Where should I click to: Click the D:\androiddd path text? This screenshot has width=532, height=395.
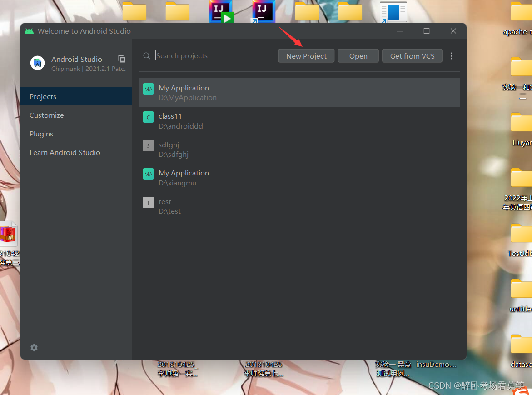[x=180, y=126]
